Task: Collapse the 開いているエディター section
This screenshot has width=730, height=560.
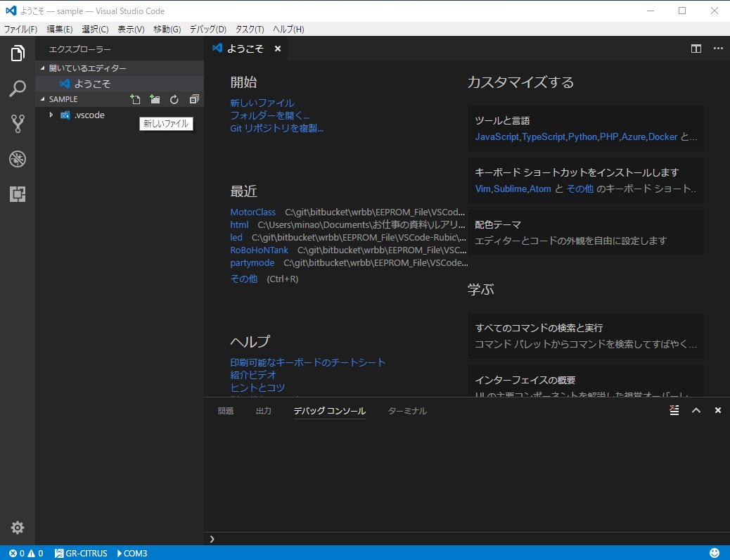Action: [120, 68]
